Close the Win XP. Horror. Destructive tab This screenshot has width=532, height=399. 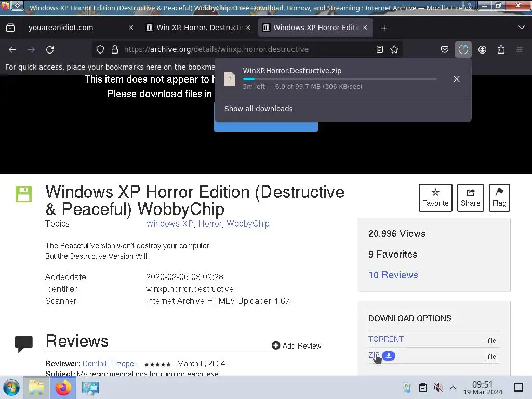[248, 28]
